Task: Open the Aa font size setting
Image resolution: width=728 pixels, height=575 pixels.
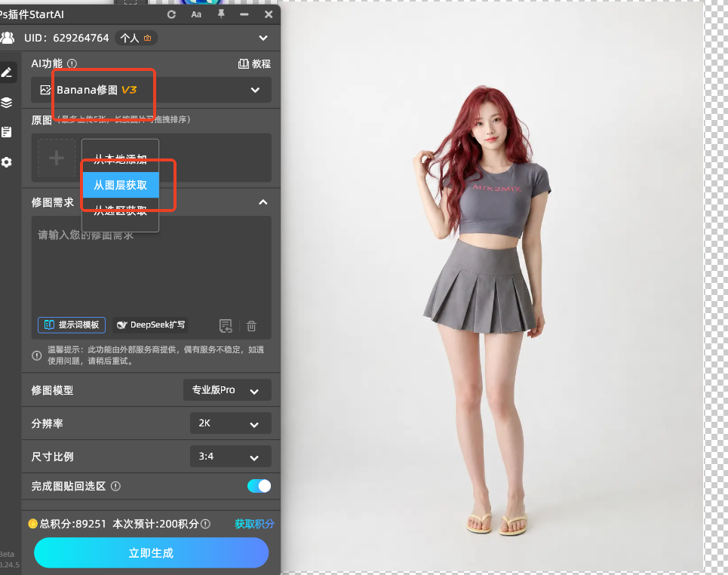Action: tap(196, 14)
